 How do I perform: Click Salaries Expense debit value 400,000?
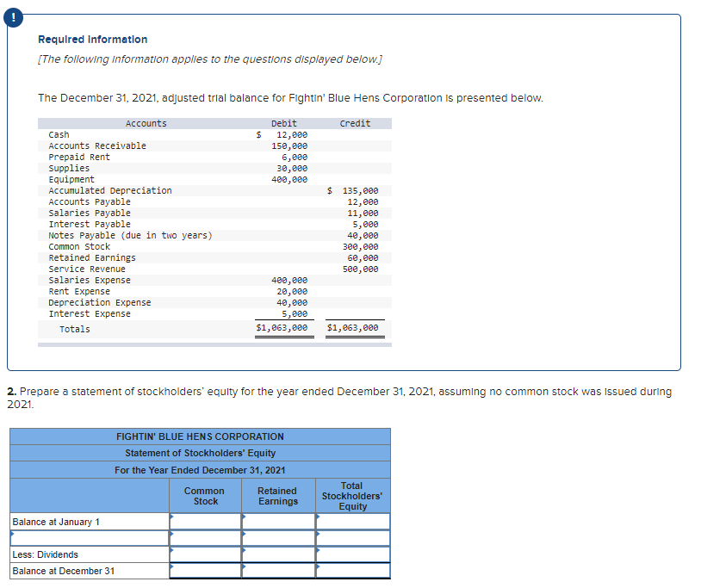tap(289, 280)
